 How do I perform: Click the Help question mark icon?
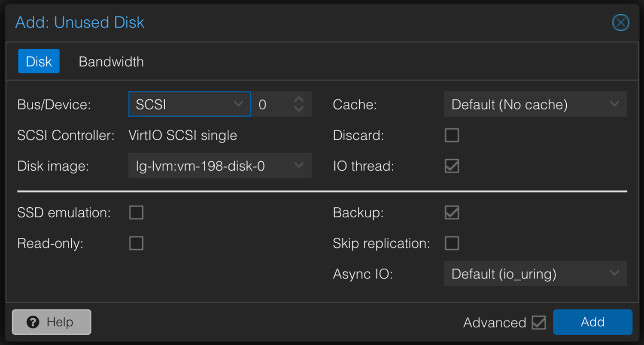pos(33,322)
